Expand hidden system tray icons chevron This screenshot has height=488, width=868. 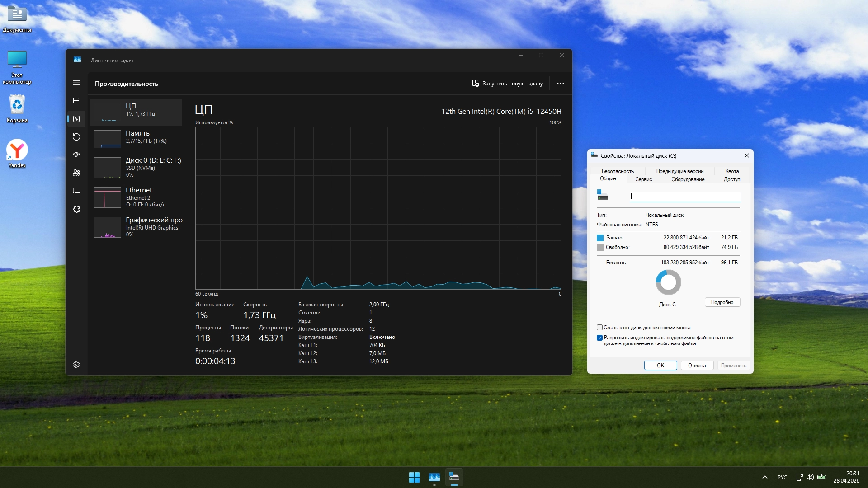tap(764, 477)
